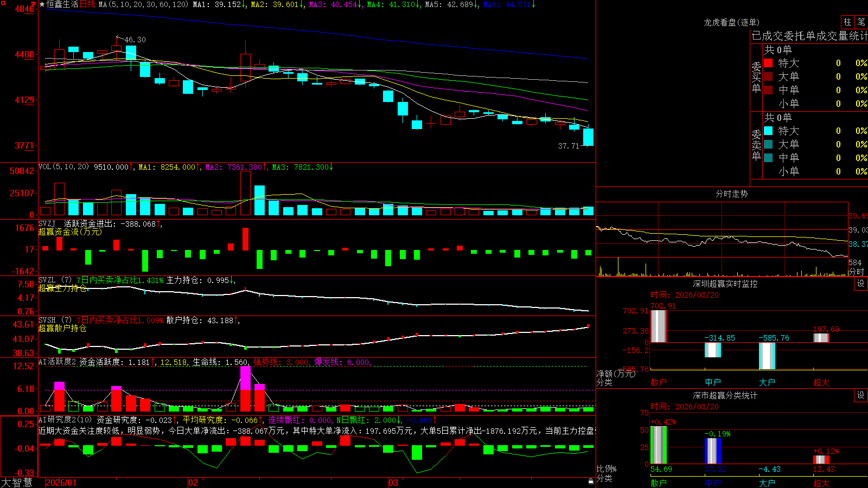This screenshot has height=488, width=868.
Task: Click 超赢主力持仓 label
Action: click(x=62, y=288)
